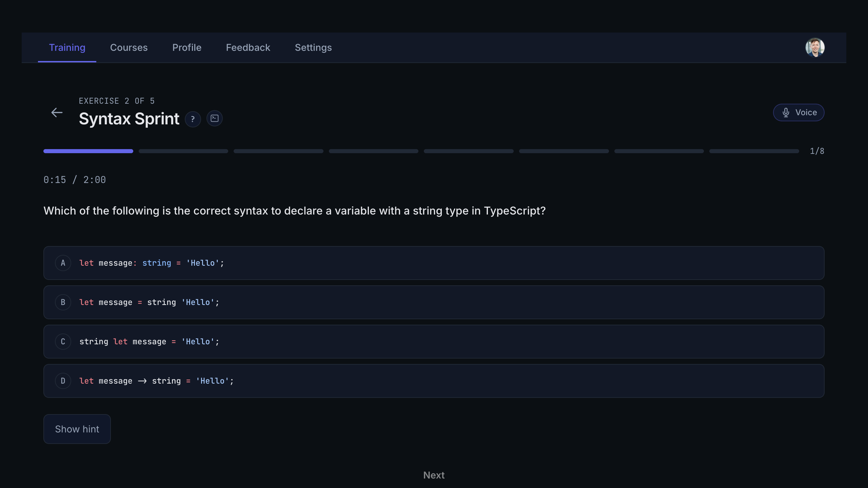Viewport: 868px width, 488px height.
Task: Click the code snippet in option A
Action: 151,263
